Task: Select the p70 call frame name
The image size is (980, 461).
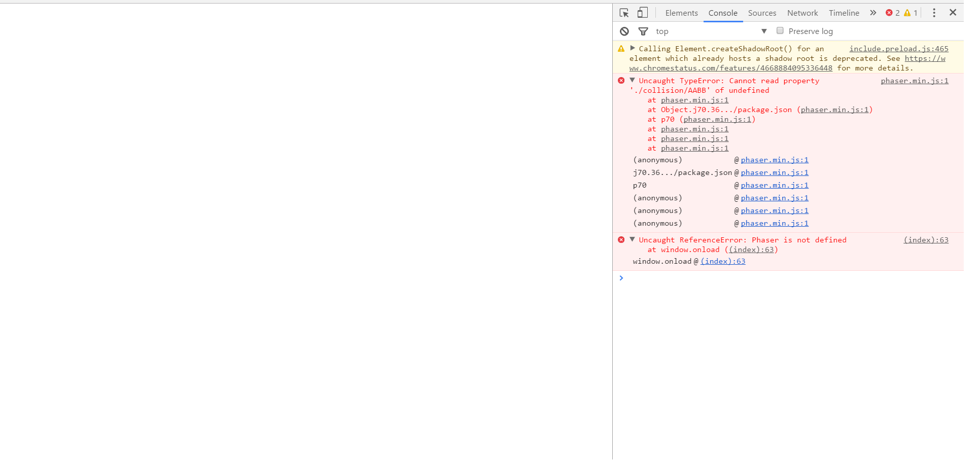Action: pyautogui.click(x=640, y=186)
